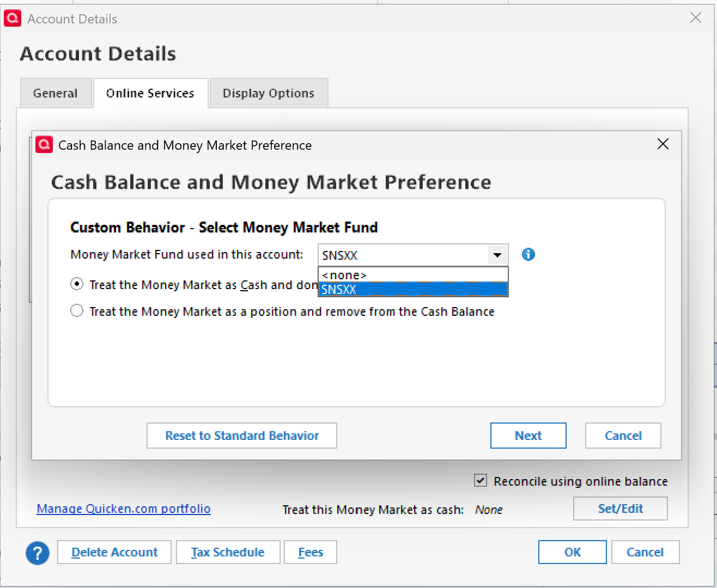This screenshot has height=588, width=717.
Task: Click the blue info icon beside the fund dropdown
Action: [x=528, y=254]
